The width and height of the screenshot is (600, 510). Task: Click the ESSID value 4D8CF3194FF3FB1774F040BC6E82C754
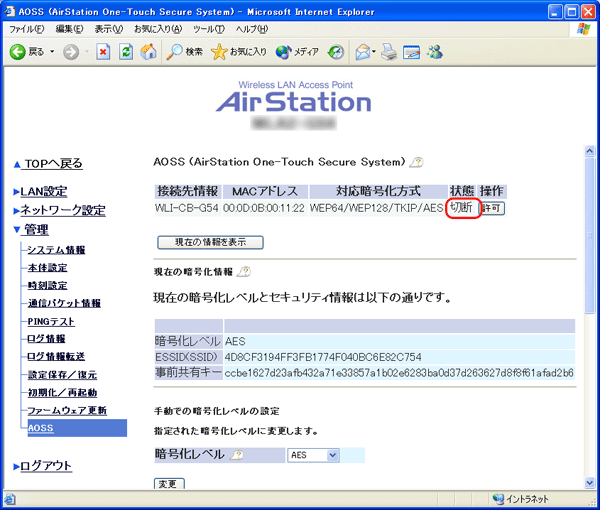click(x=323, y=357)
